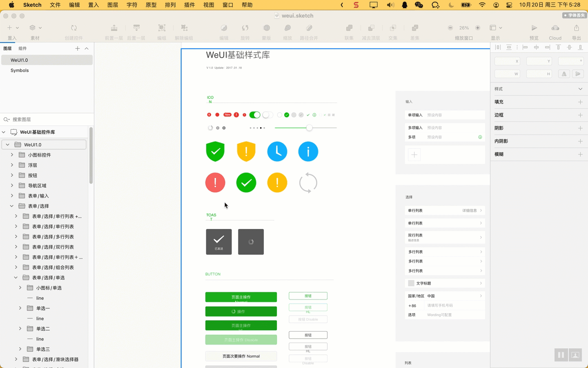This screenshot has height=368, width=588.
Task: Click the W width input field
Action: (x=507, y=74)
